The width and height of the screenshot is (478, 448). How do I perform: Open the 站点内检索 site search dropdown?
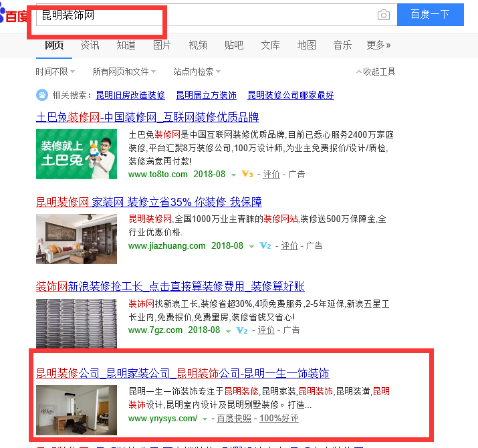pyautogui.click(x=197, y=72)
